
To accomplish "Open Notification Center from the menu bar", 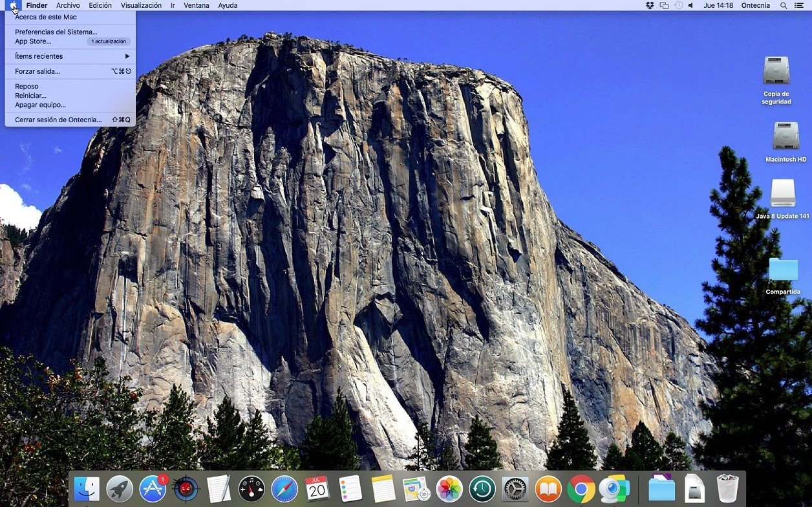I will (802, 6).
